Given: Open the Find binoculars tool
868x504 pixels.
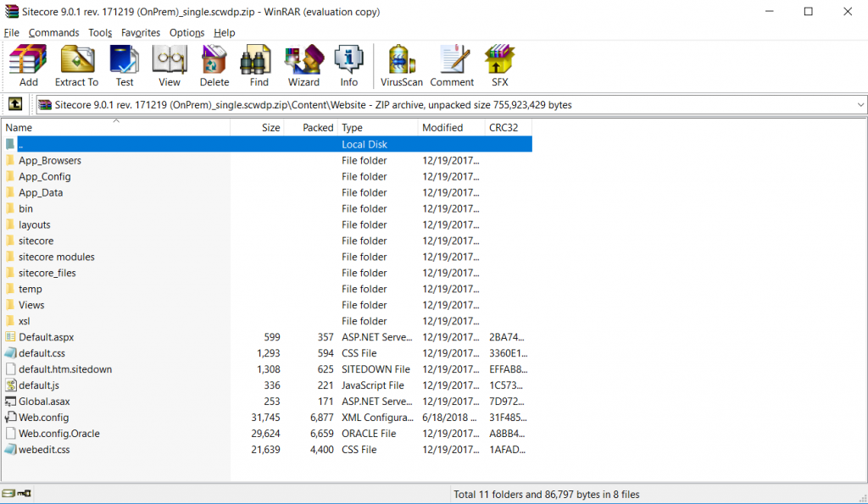Looking at the screenshot, I should 259,65.
